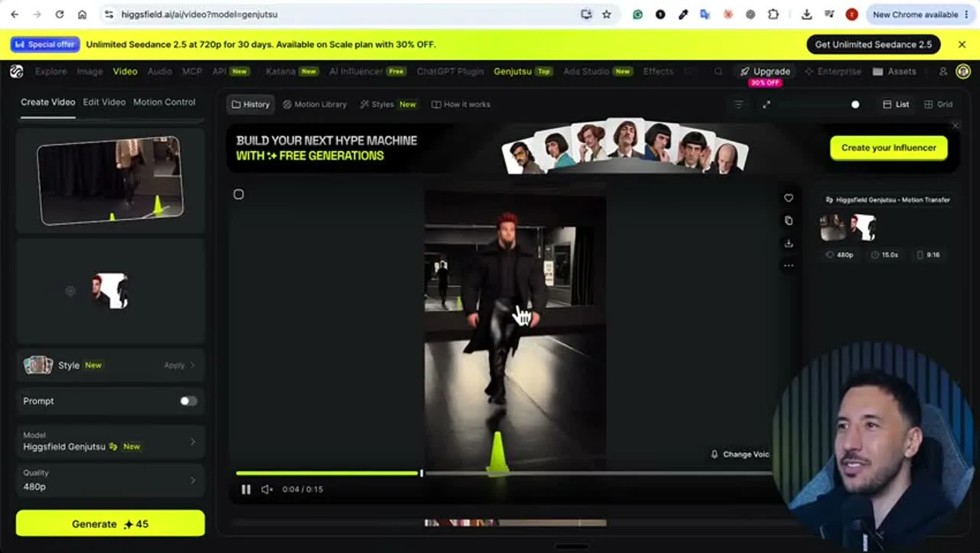Reload the browser page

pos(59,14)
